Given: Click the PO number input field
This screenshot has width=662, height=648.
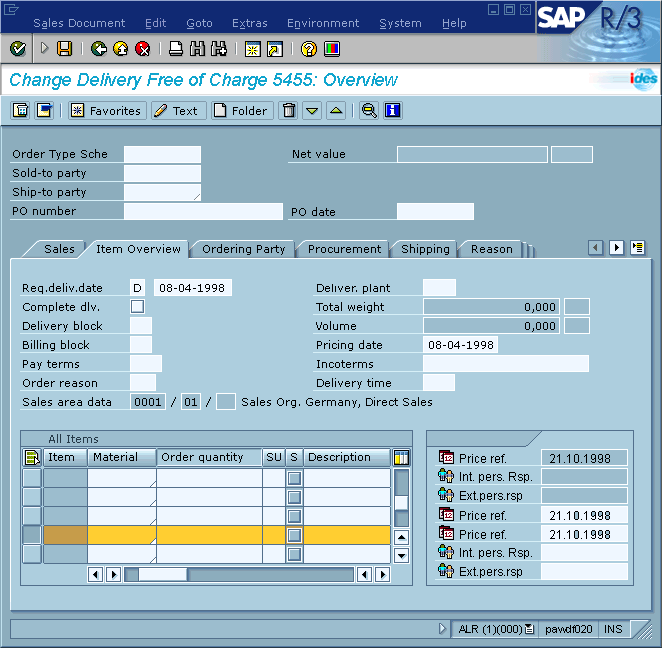Looking at the screenshot, I should click(x=203, y=211).
